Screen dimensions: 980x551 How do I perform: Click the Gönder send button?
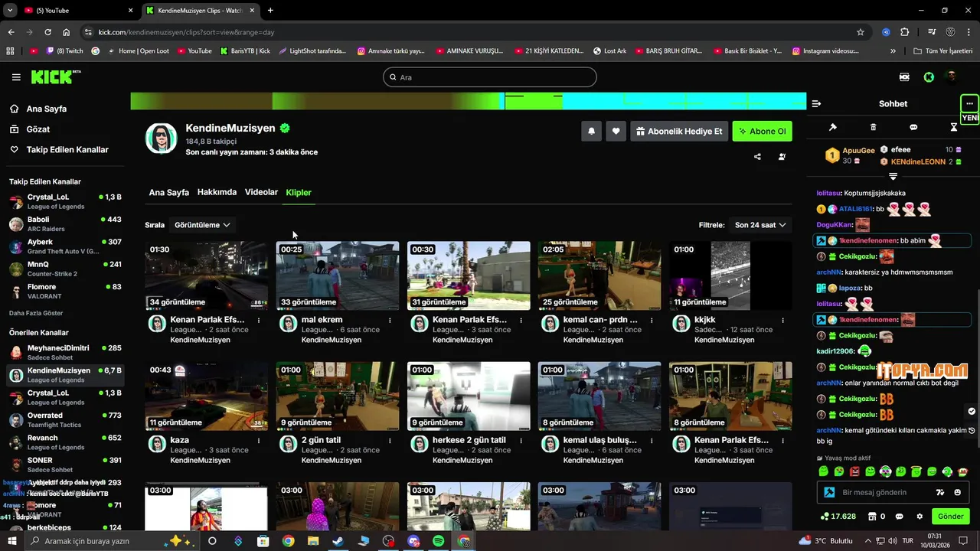950,517
